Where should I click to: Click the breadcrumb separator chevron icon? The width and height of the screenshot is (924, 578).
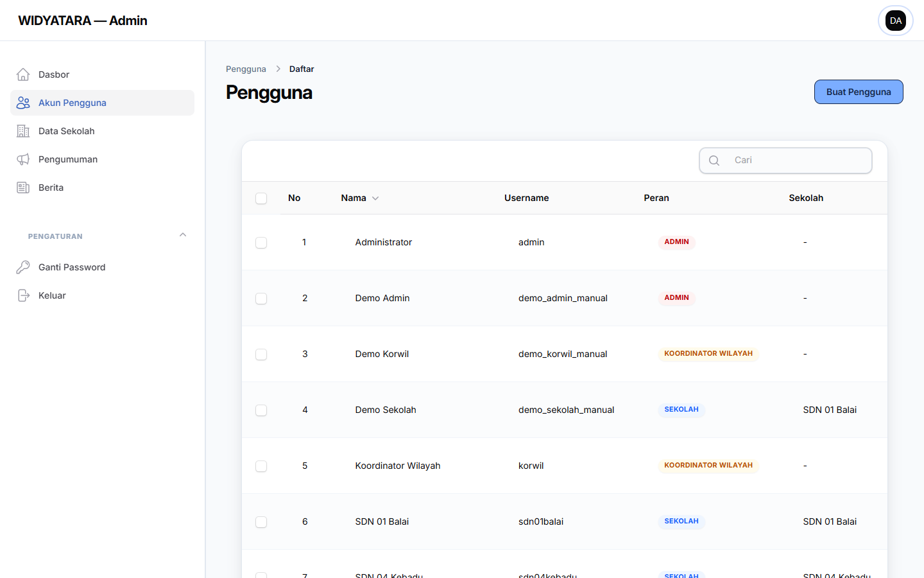(278, 69)
